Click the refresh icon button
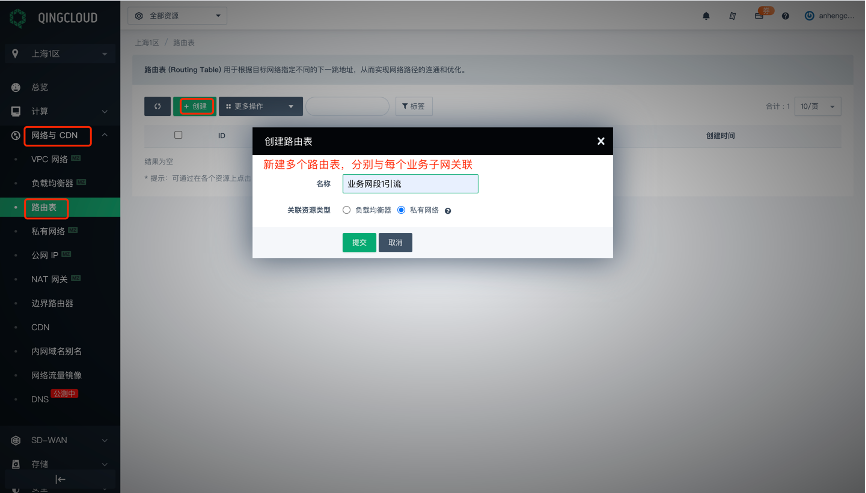866x493 pixels. [x=157, y=106]
